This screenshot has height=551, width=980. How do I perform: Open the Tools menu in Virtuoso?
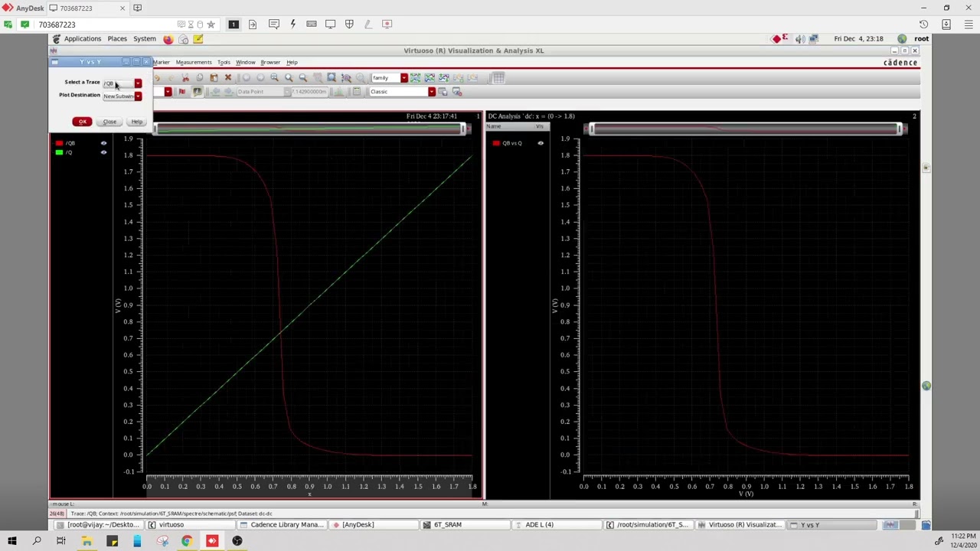(224, 62)
